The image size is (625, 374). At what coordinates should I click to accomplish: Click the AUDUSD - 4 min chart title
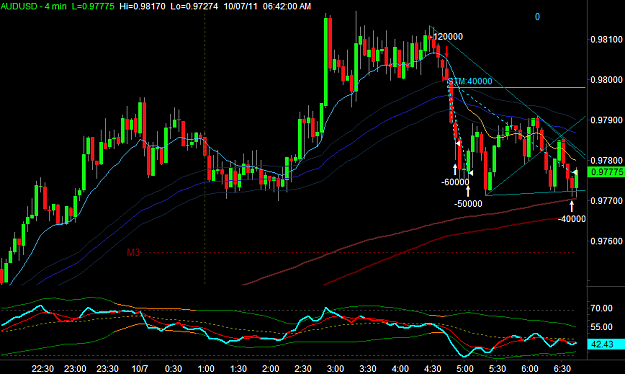pyautogui.click(x=33, y=6)
